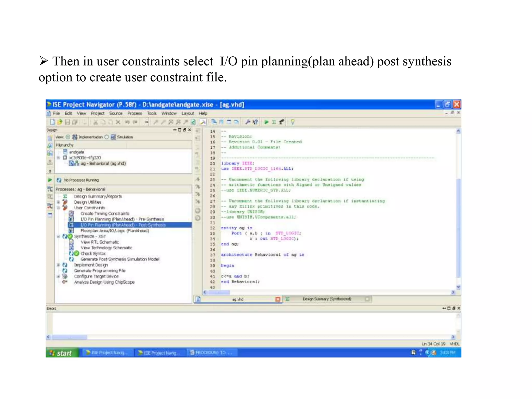This screenshot has width=532, height=399.
Task: Expand the Design Utilities node
Action: pyautogui.click(x=58, y=202)
